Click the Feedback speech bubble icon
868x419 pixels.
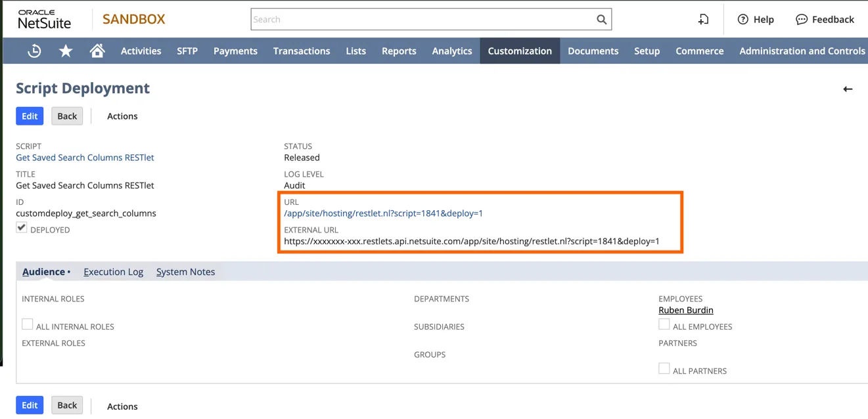[x=802, y=20]
